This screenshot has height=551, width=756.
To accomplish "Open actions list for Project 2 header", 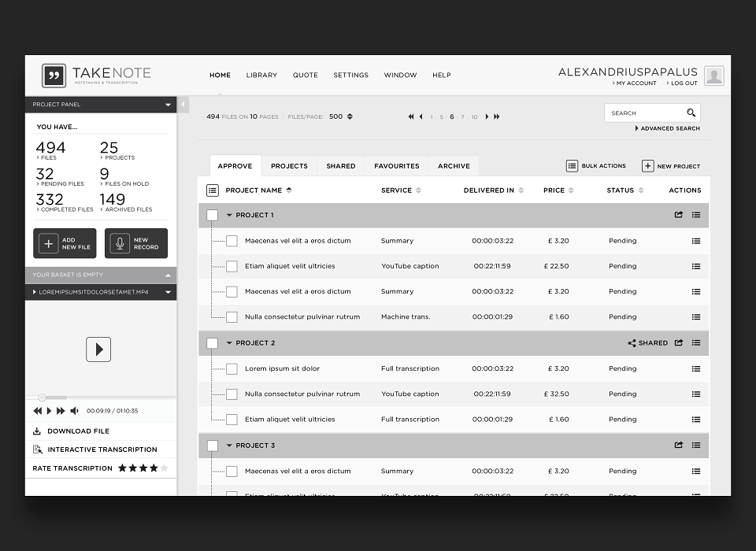I will click(695, 342).
